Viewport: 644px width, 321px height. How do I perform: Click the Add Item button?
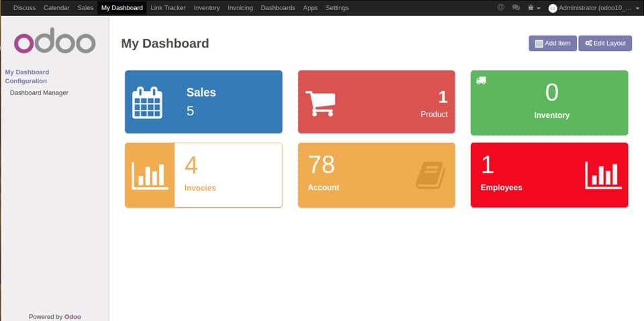[553, 43]
